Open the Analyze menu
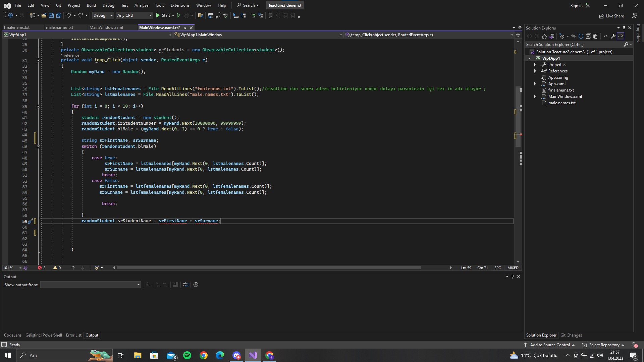The height and width of the screenshot is (362, 644). coord(141,5)
